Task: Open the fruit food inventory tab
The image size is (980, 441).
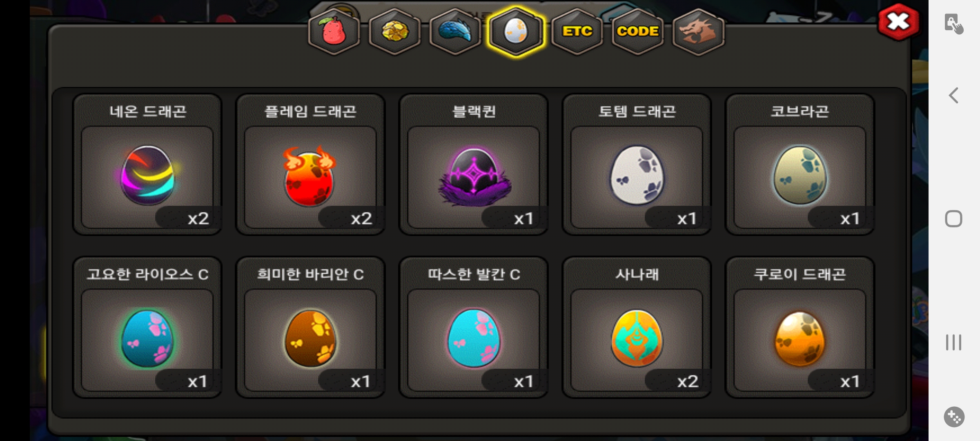Action: click(334, 32)
